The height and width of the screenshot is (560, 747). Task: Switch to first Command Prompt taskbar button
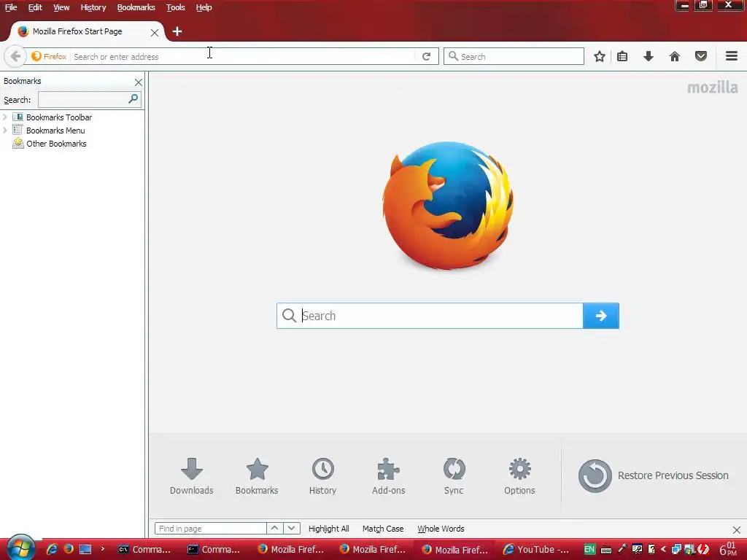[x=145, y=550]
